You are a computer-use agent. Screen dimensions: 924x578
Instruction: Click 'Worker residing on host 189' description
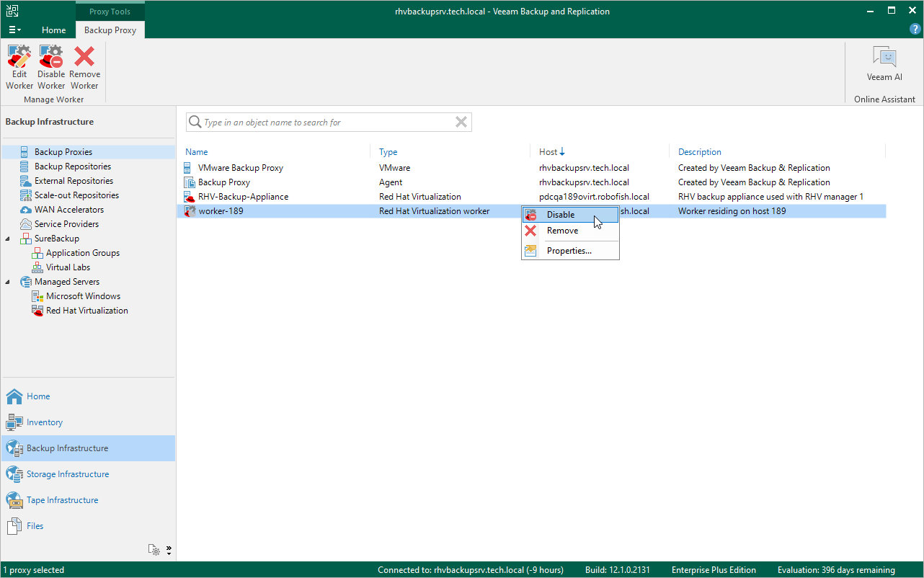point(732,211)
